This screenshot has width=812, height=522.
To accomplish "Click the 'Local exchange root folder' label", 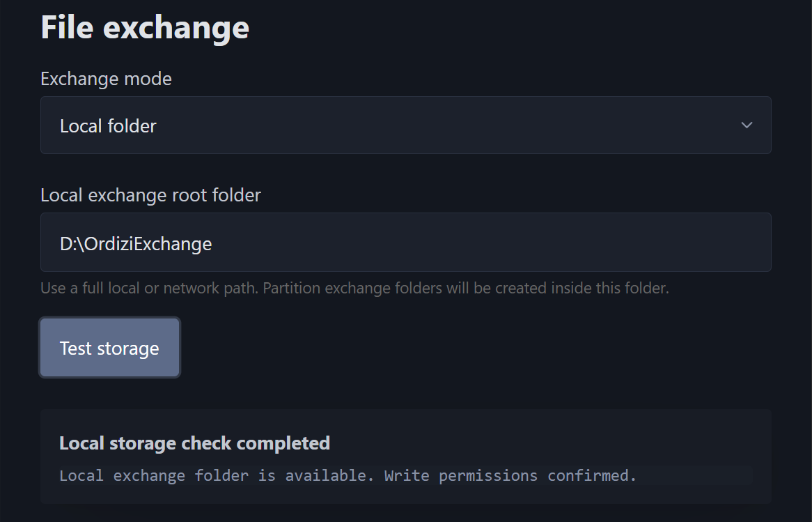I will point(150,195).
